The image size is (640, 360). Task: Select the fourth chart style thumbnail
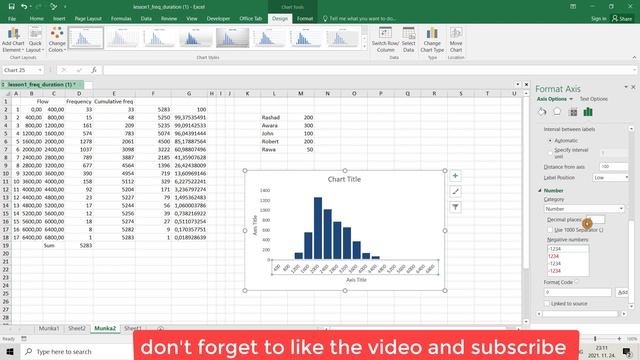pos(196,38)
